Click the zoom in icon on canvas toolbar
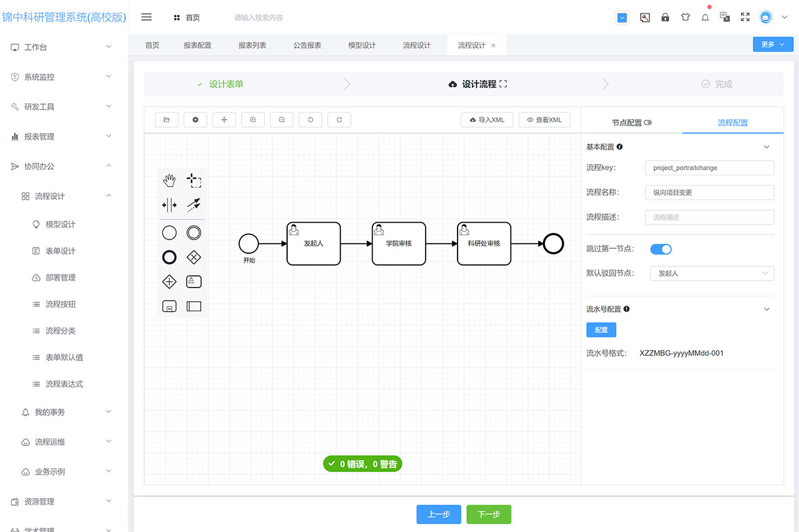The height and width of the screenshot is (532, 799). [253, 119]
